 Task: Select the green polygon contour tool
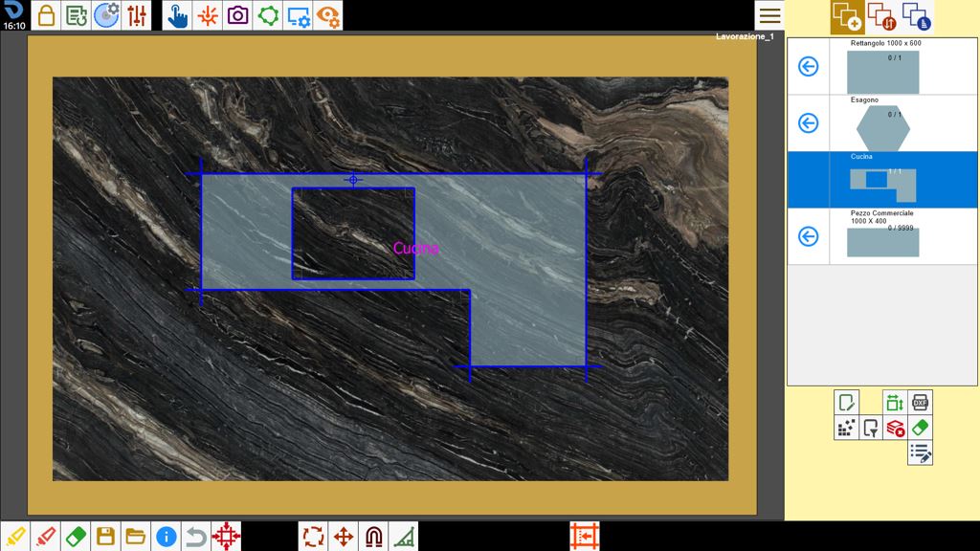coord(268,15)
